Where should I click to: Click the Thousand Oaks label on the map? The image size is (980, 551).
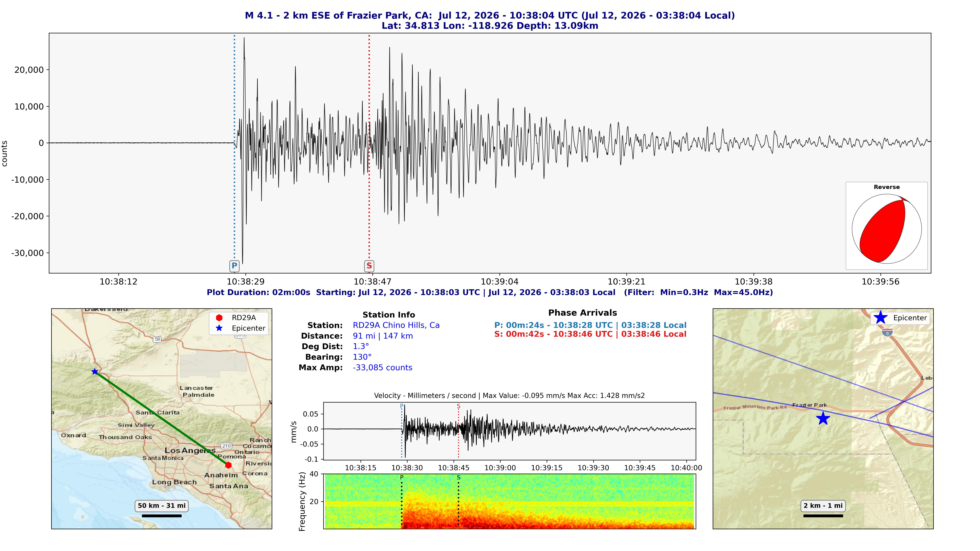coord(125,437)
